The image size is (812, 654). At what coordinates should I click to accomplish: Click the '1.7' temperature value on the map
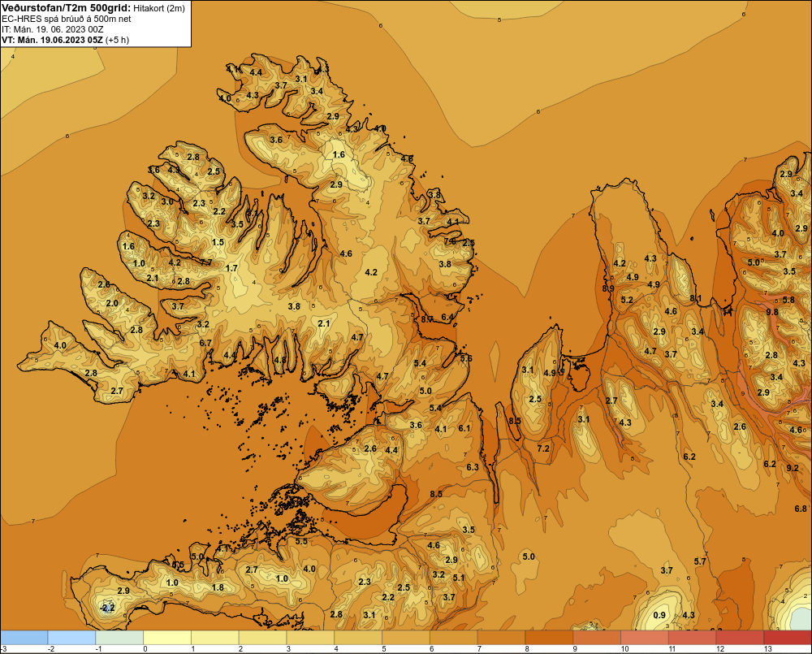point(231,268)
